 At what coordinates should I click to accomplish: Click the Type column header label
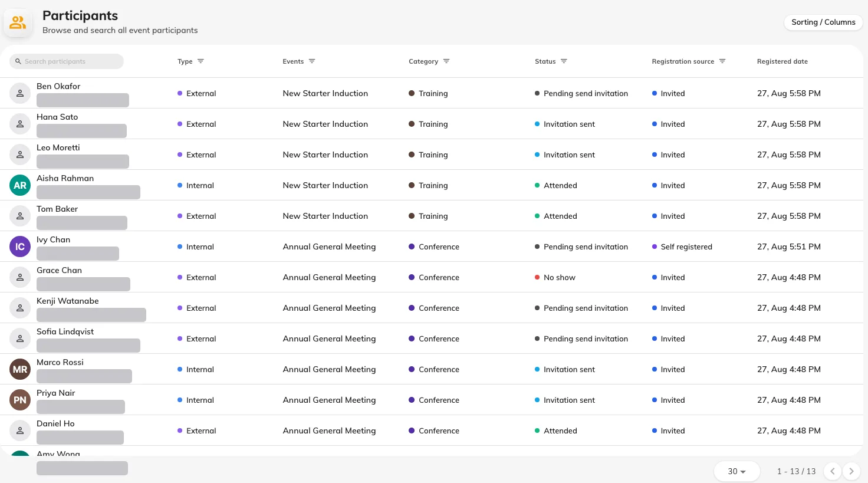point(185,61)
